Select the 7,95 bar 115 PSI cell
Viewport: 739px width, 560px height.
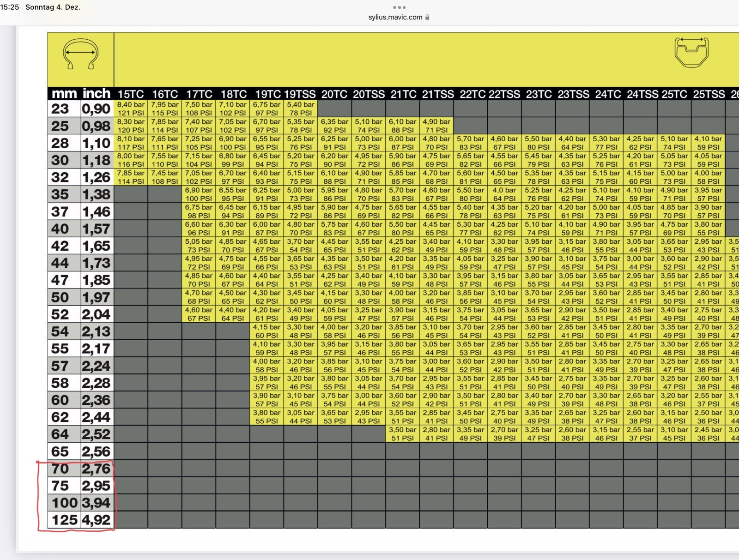[165, 108]
